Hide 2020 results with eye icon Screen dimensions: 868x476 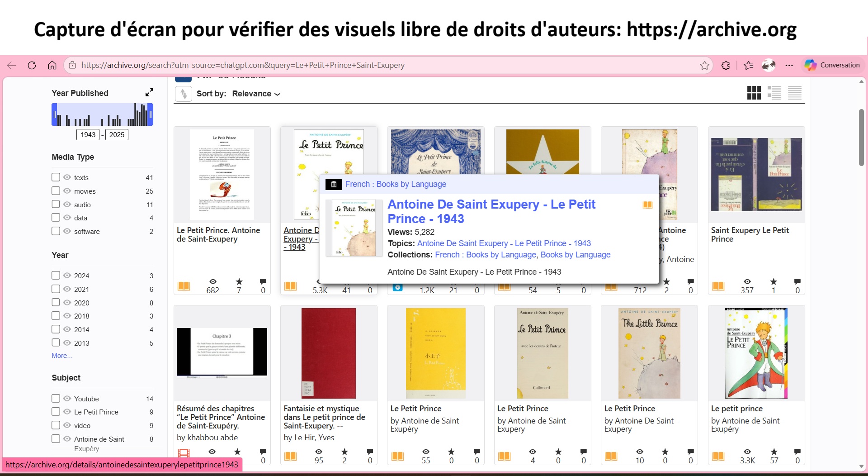[x=67, y=302]
